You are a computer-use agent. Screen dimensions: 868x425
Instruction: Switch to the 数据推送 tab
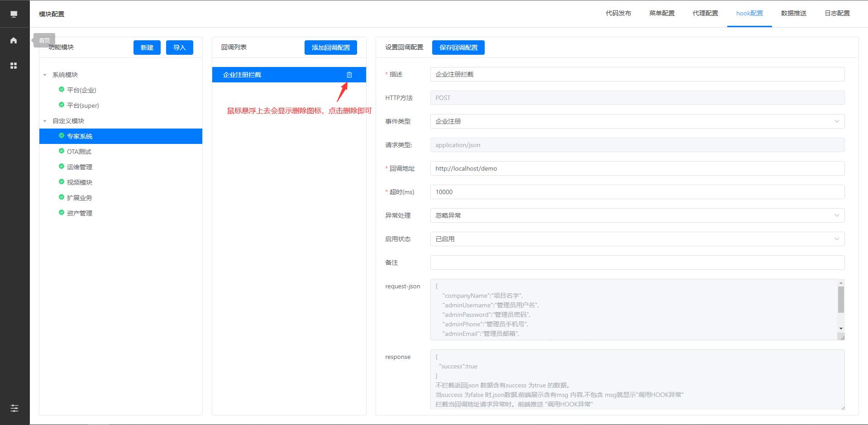click(x=793, y=13)
